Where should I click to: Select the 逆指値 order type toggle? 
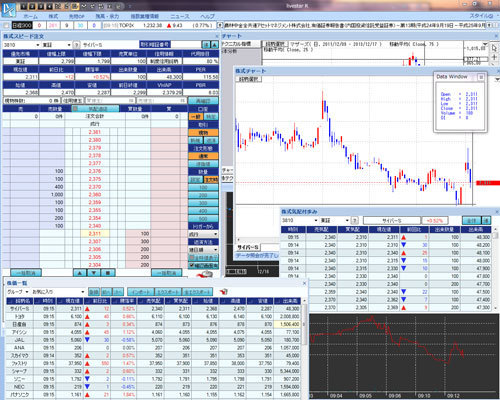click(203, 164)
